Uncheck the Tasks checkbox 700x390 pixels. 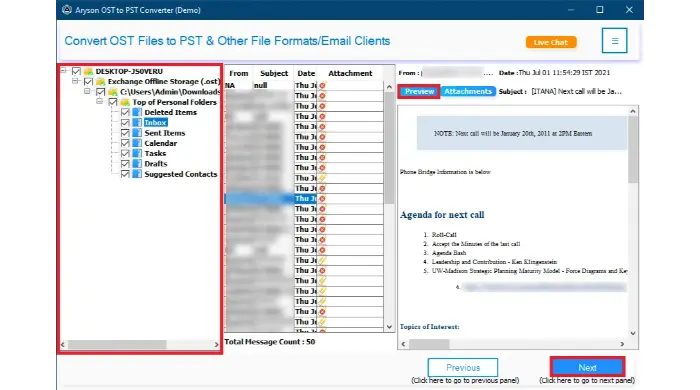tap(125, 154)
